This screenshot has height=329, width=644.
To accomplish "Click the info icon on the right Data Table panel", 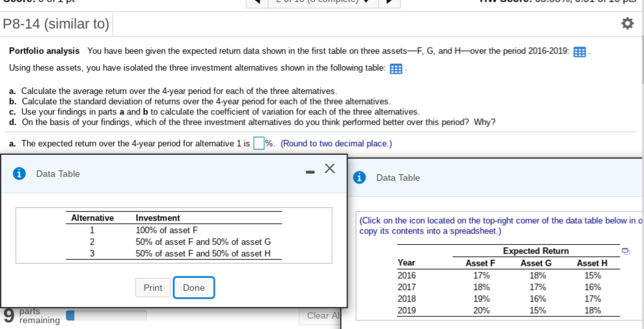I will [360, 177].
